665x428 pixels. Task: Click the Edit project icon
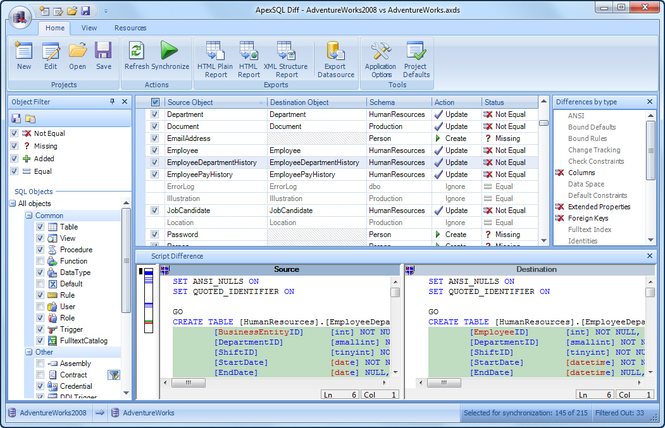point(50,55)
